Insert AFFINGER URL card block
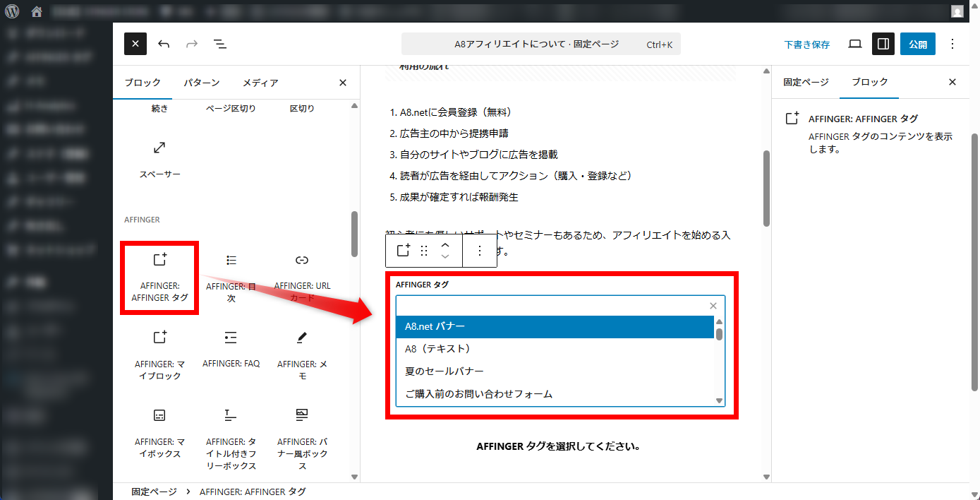 (x=302, y=278)
